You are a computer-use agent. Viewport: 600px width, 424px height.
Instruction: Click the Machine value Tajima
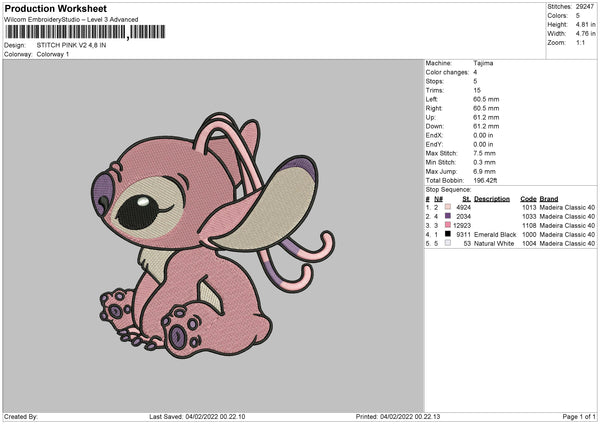483,63
